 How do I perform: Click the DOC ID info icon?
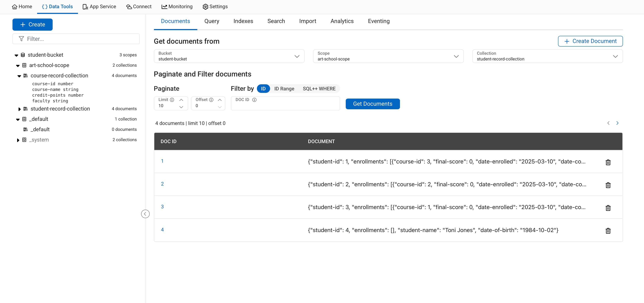pyautogui.click(x=254, y=100)
